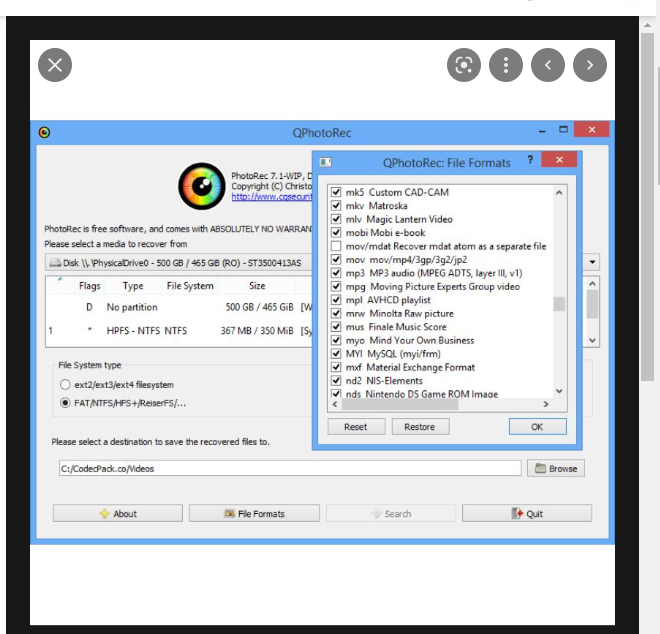Uncheck mlv Magic Lantern Video

click(x=335, y=219)
